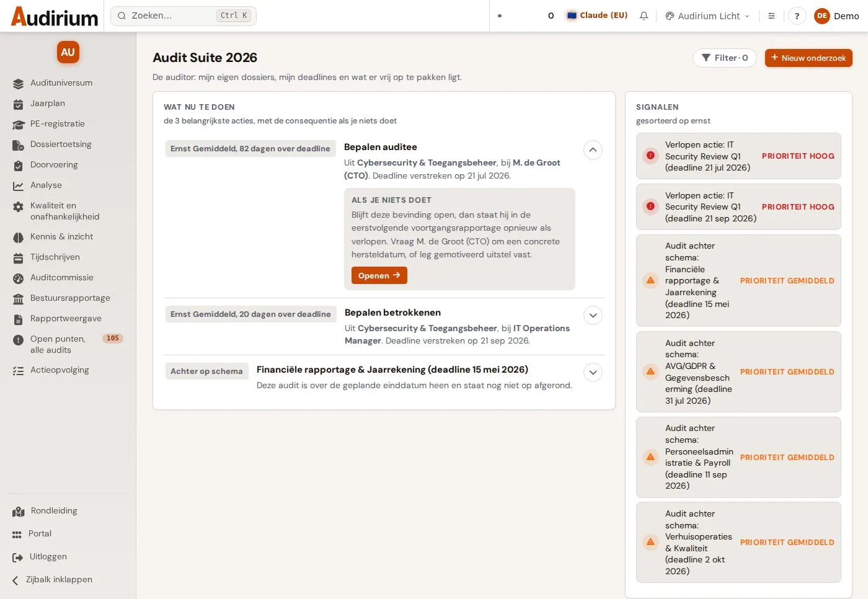
Task: Click the Audirium logo
Action: (x=55, y=17)
